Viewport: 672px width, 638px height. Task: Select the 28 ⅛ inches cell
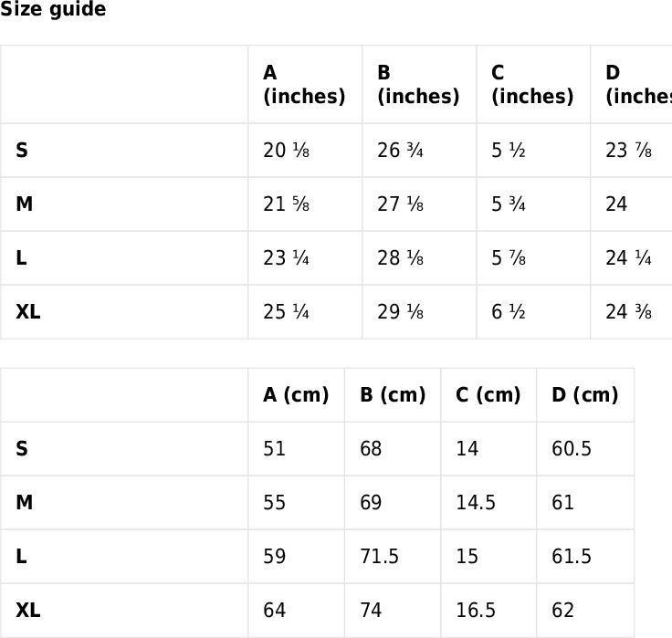click(x=400, y=258)
